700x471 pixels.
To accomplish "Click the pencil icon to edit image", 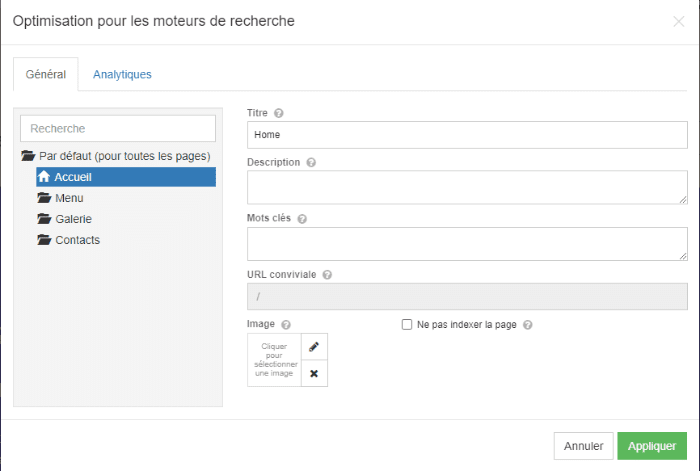I will (314, 347).
